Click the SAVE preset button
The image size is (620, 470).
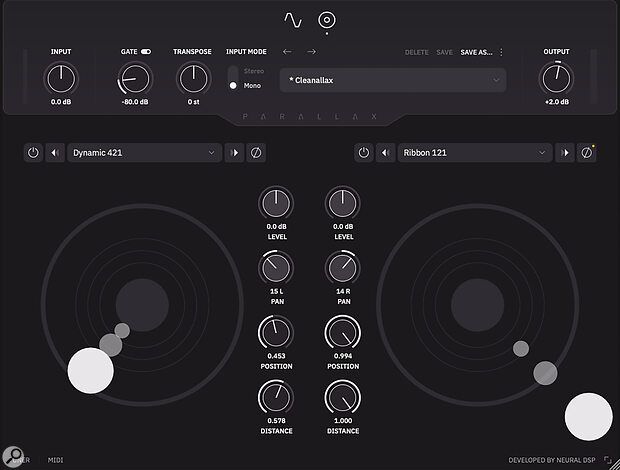(444, 52)
